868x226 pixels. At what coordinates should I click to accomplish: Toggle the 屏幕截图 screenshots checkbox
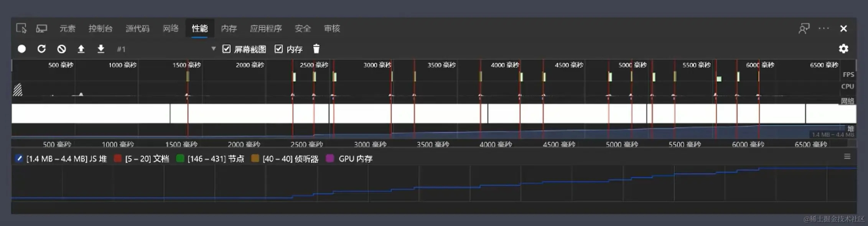coord(226,49)
